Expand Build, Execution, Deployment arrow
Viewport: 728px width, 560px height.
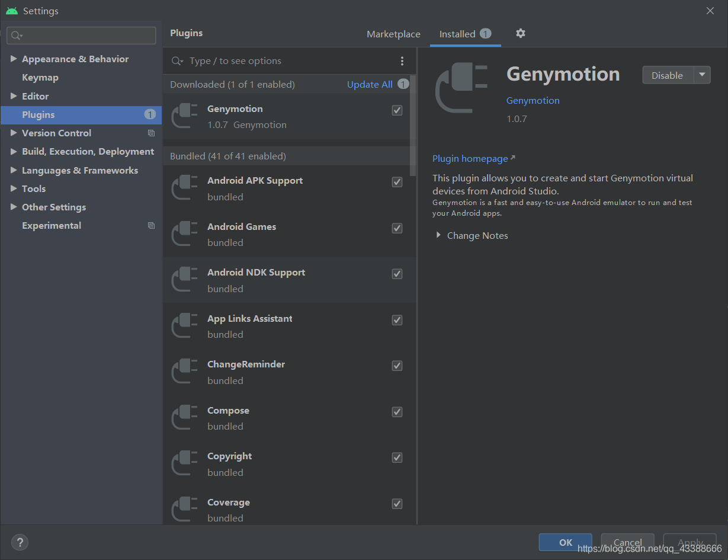click(14, 152)
